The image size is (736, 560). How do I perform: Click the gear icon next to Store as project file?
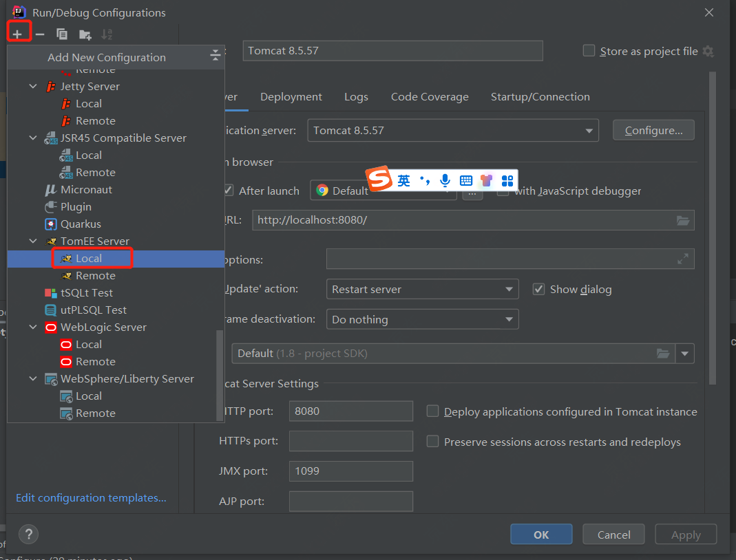(708, 51)
